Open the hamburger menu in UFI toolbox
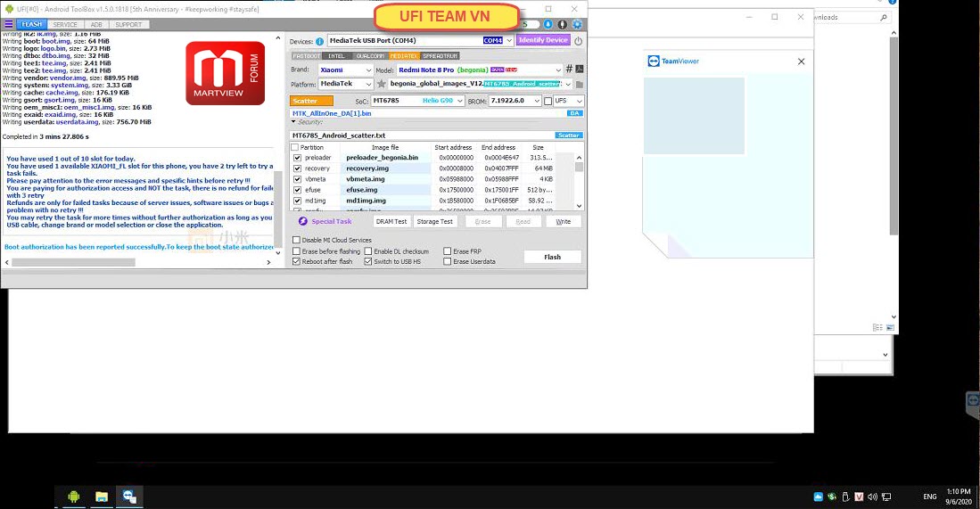 point(9,24)
